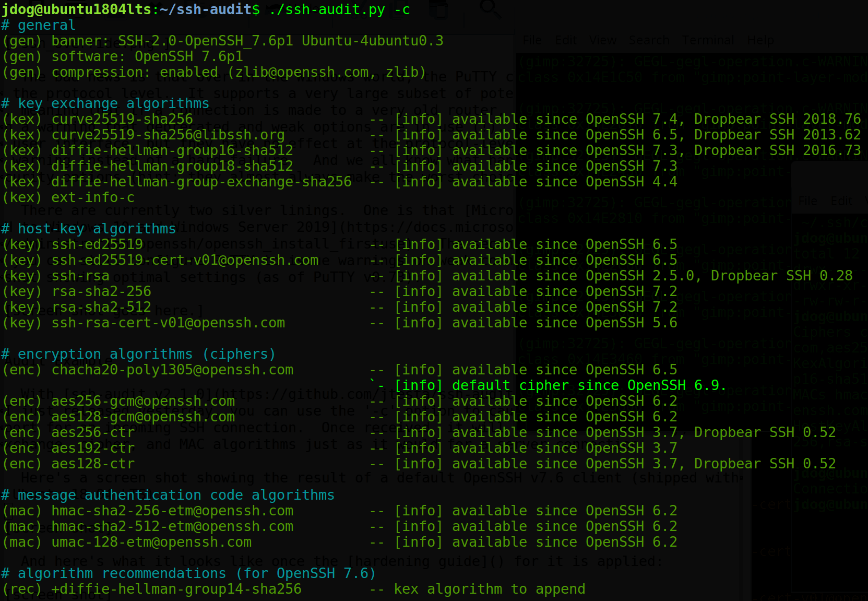Click '# algorithm recommendations (for OpenSSH 7.6)' heading

pos(189,573)
